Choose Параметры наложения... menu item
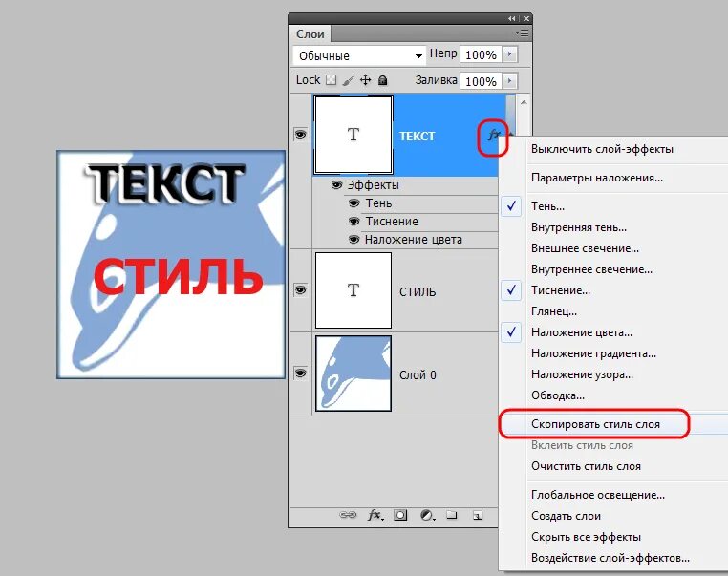The width and height of the screenshot is (728, 576). click(x=596, y=178)
